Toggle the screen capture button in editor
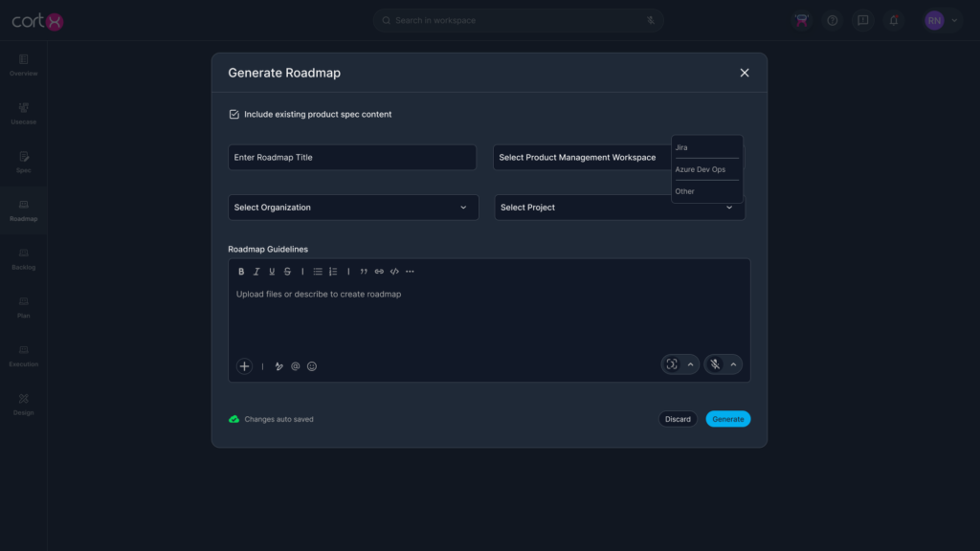Image resolution: width=980 pixels, height=551 pixels. click(x=672, y=364)
